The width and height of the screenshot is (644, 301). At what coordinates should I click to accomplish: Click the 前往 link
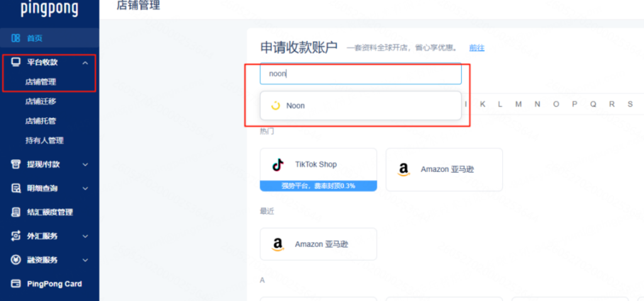click(x=477, y=48)
